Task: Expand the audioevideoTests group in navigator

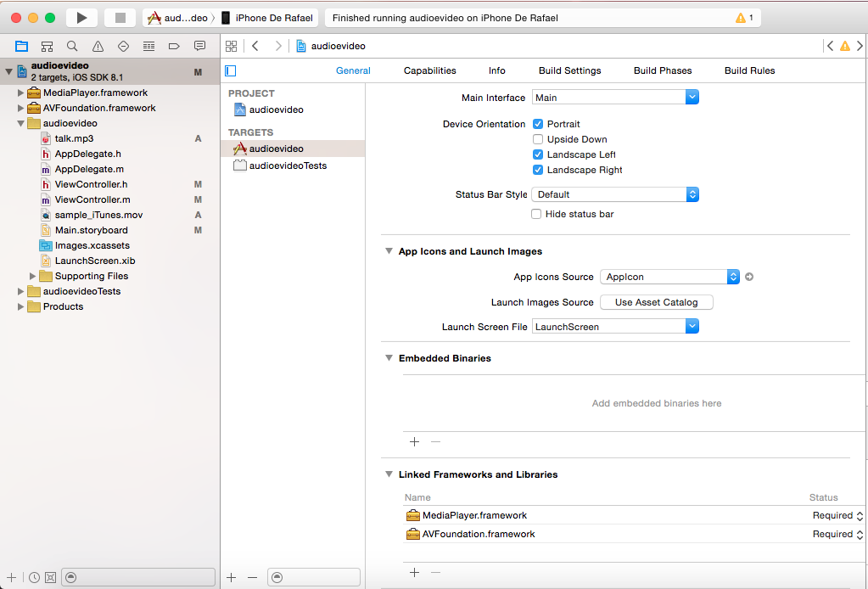Action: (20, 291)
